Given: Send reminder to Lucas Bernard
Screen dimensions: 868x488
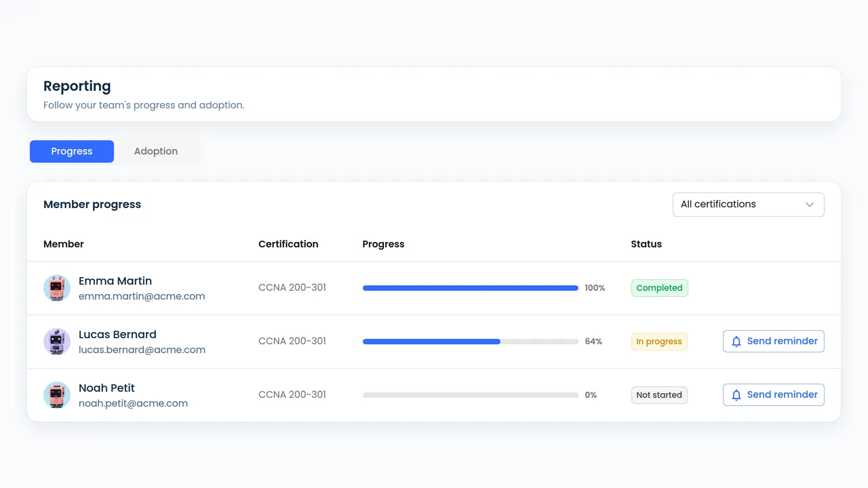Looking at the screenshot, I should [x=774, y=342].
